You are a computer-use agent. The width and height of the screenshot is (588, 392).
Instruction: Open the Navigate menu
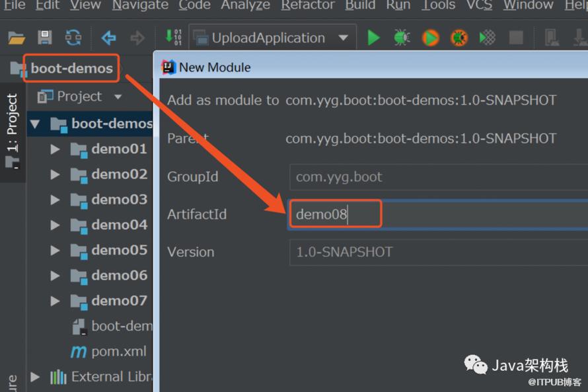click(x=140, y=5)
